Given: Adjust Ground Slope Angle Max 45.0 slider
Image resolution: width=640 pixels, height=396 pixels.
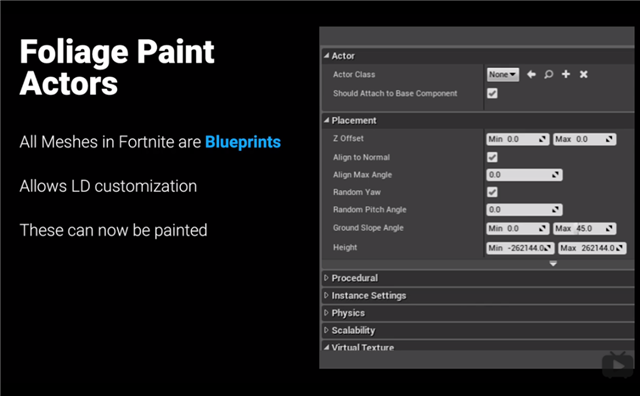Looking at the screenshot, I should [x=584, y=228].
